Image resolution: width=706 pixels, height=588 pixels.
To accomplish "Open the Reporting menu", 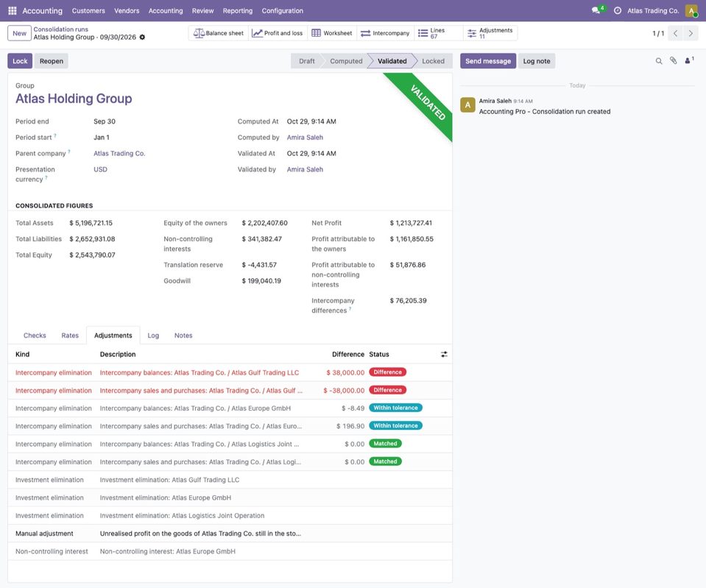I will [x=238, y=10].
